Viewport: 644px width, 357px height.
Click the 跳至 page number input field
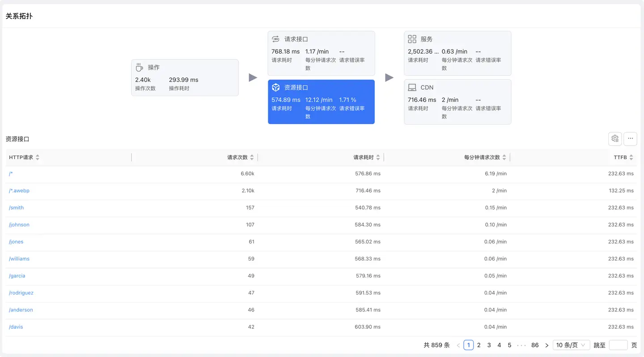coord(618,345)
